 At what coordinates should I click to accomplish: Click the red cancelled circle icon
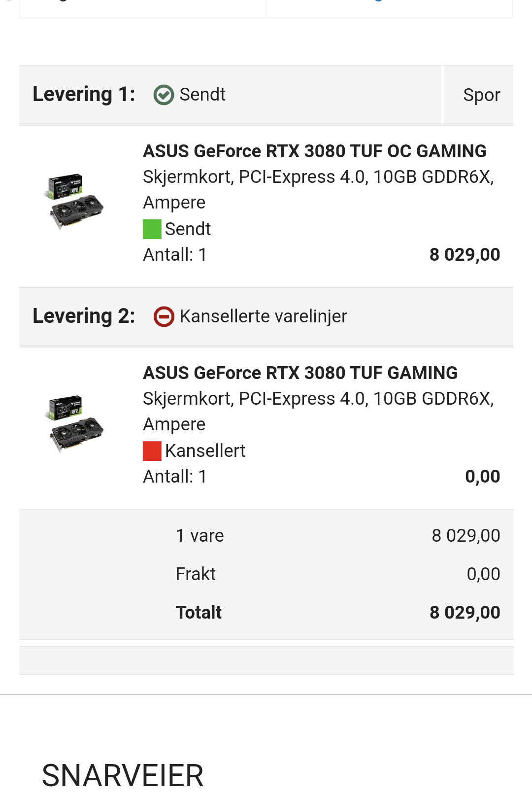point(164,316)
